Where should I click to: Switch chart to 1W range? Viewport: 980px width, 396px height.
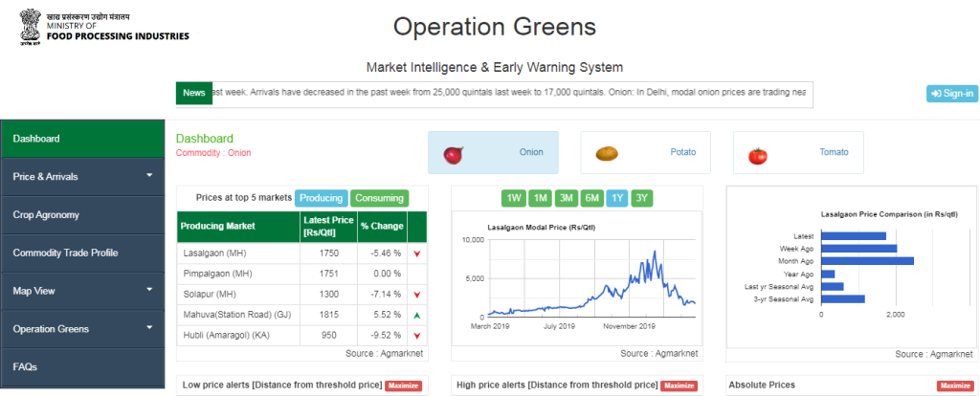(514, 199)
